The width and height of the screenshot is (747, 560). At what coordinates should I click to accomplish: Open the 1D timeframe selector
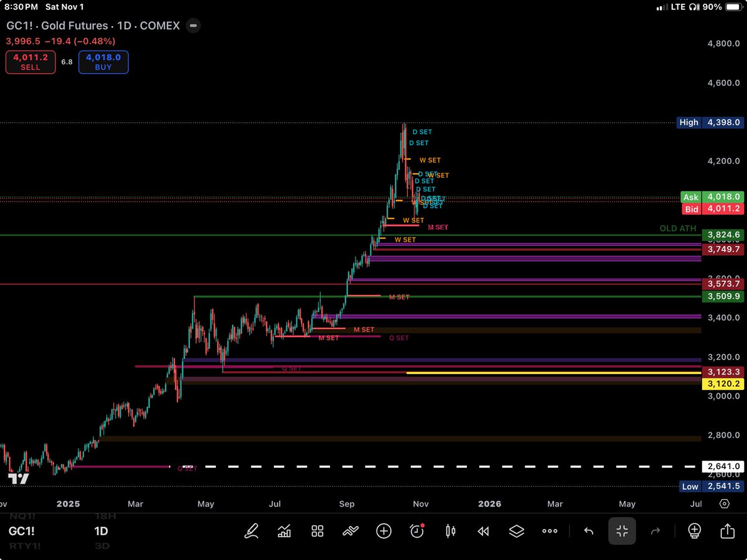[101, 531]
